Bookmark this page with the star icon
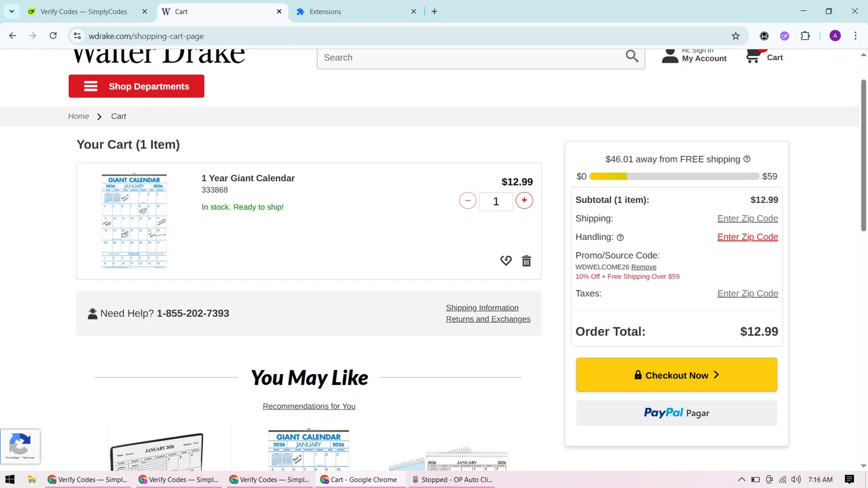This screenshot has height=488, width=868. point(735,36)
